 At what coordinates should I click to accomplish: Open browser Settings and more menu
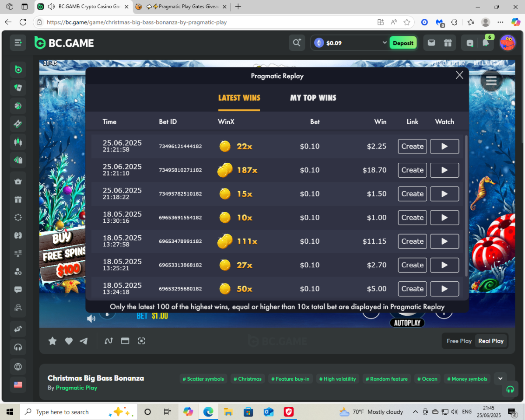pyautogui.click(x=500, y=22)
